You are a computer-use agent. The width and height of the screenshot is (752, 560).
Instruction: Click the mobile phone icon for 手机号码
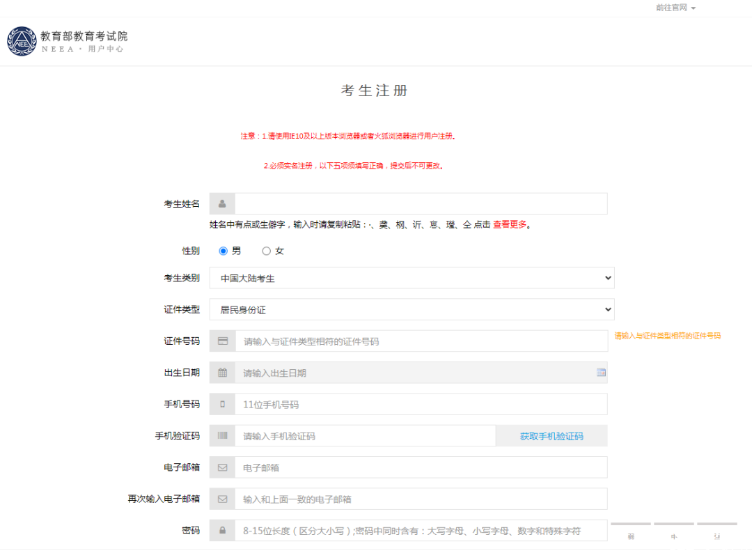pyautogui.click(x=222, y=404)
